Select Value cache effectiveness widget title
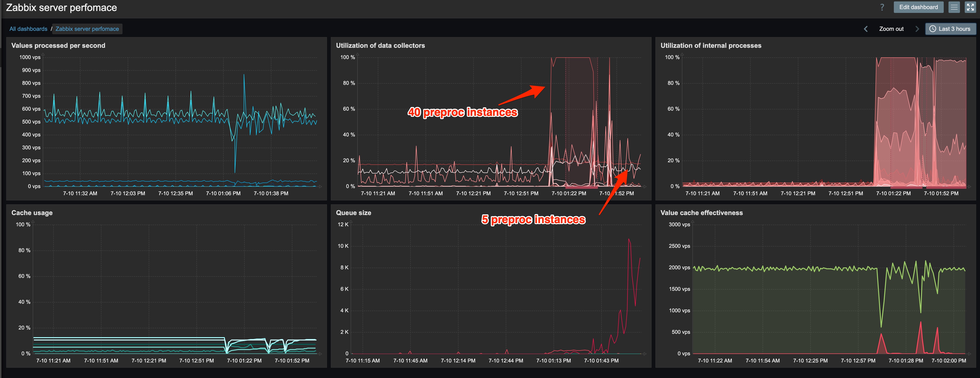This screenshot has width=980, height=378. click(701, 213)
